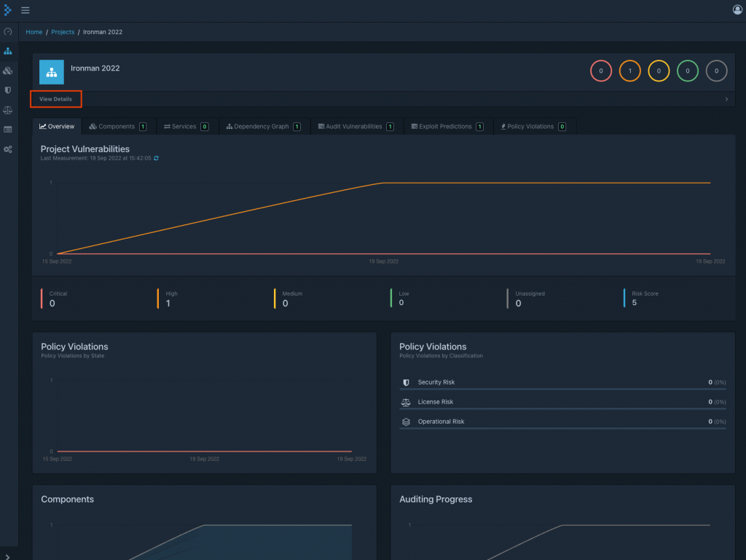
Task: Click the License Risk progress bar
Action: [563, 409]
